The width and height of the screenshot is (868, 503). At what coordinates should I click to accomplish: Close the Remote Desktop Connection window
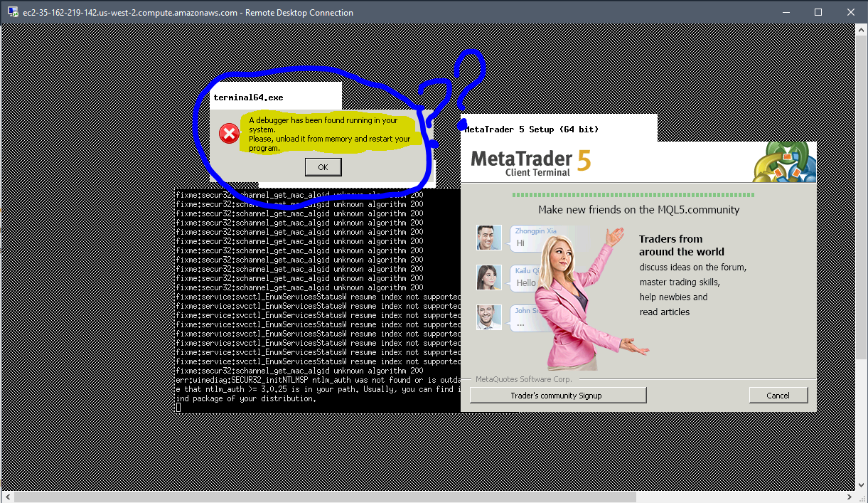[851, 12]
